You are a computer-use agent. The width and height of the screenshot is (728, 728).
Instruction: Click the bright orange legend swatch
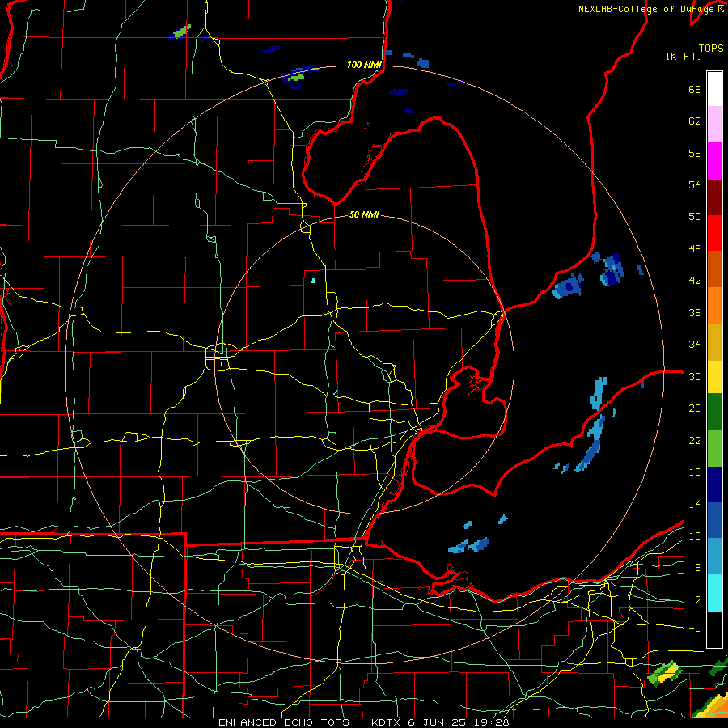[x=714, y=306]
